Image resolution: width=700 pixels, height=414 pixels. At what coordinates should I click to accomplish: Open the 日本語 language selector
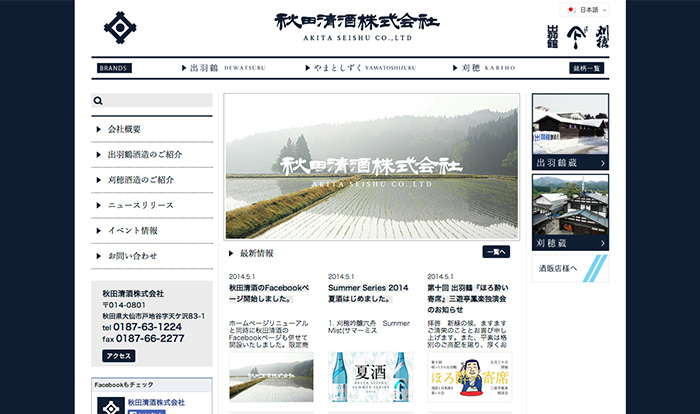tap(585, 9)
